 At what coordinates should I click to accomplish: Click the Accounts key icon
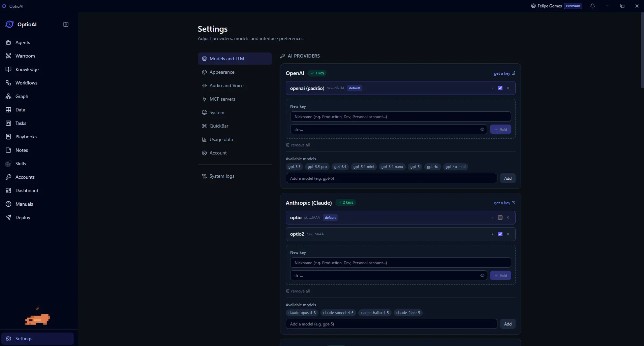pyautogui.click(x=8, y=177)
